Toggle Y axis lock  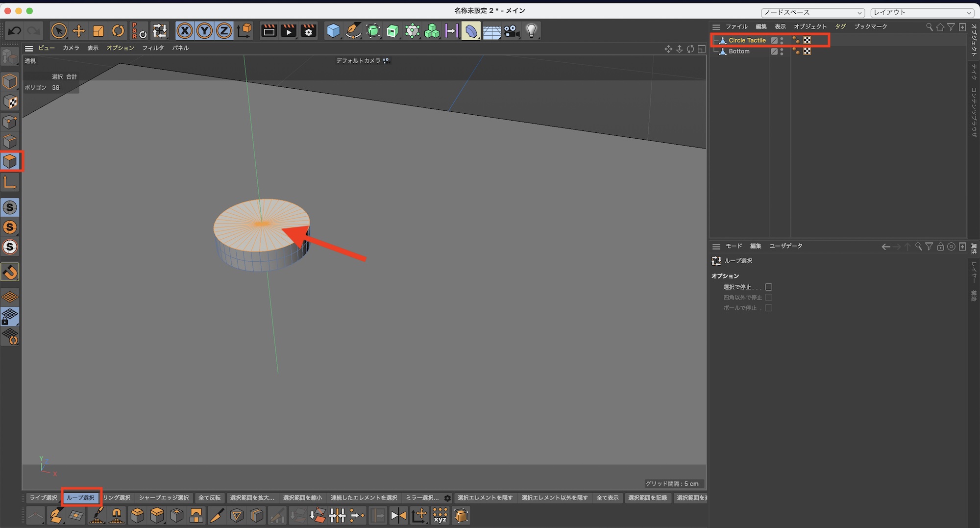pyautogui.click(x=204, y=31)
